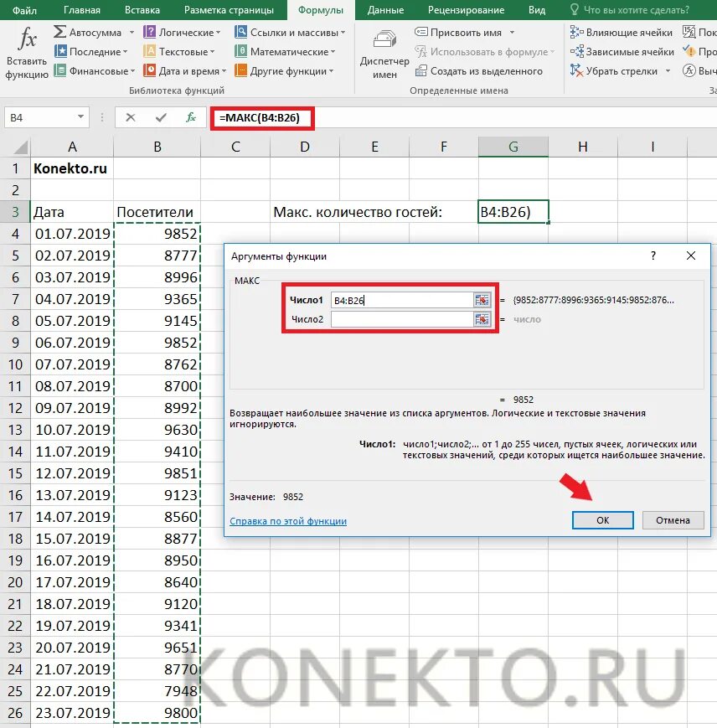The width and height of the screenshot is (717, 728).
Task: Expand the Убрать стрелки dropdown arrow
Action: pyautogui.click(x=668, y=71)
